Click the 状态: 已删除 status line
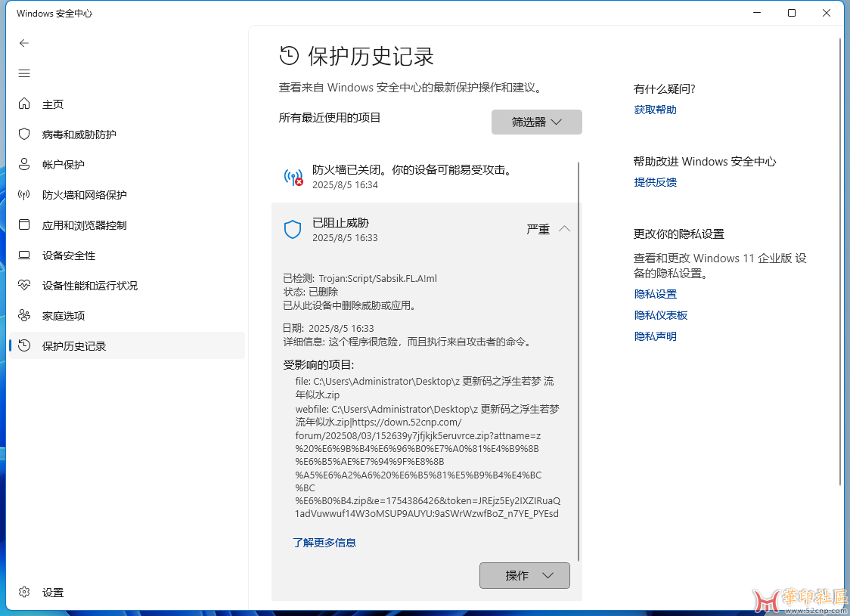 pos(311,292)
